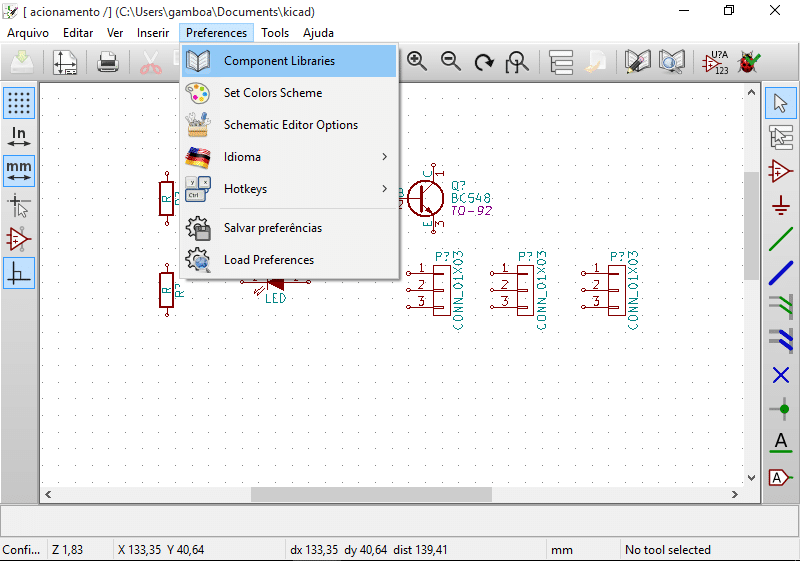Viewport: 800px width, 561px height.
Task: Switch units to millimeters
Action: click(x=19, y=171)
